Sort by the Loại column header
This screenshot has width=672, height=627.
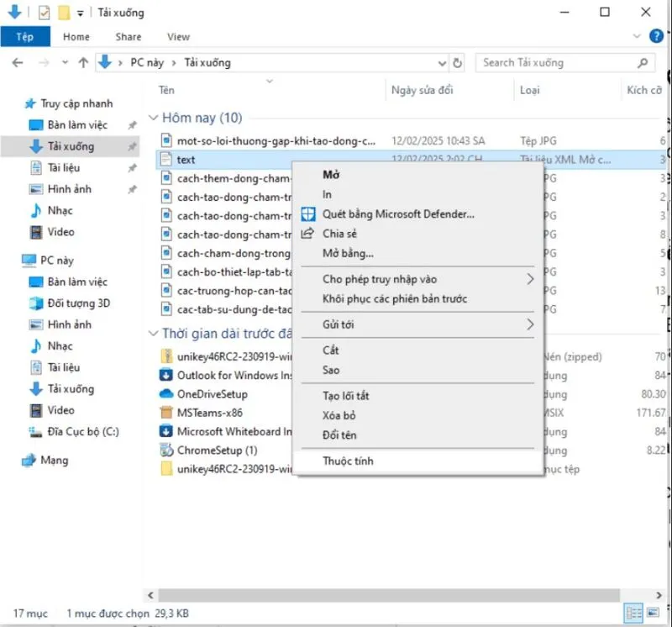pyautogui.click(x=568, y=90)
